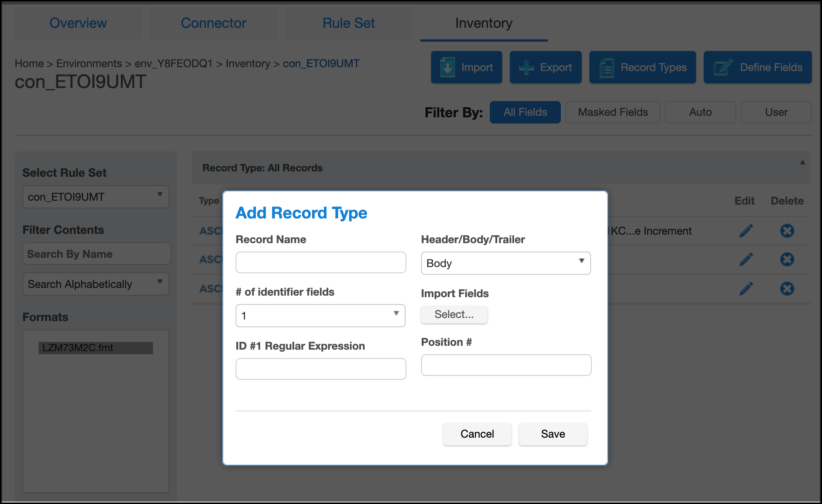Image resolution: width=822 pixels, height=504 pixels.
Task: Click the Export plus icon
Action: 526,68
